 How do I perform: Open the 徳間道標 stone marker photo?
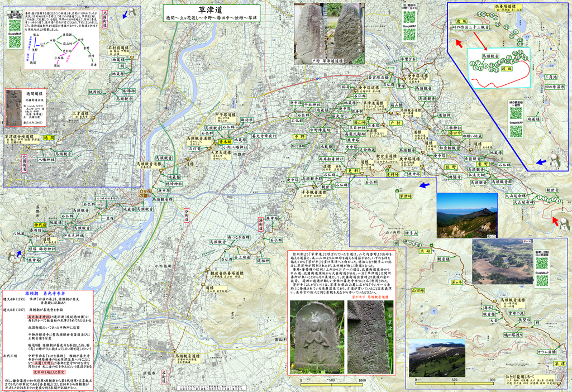[13, 107]
